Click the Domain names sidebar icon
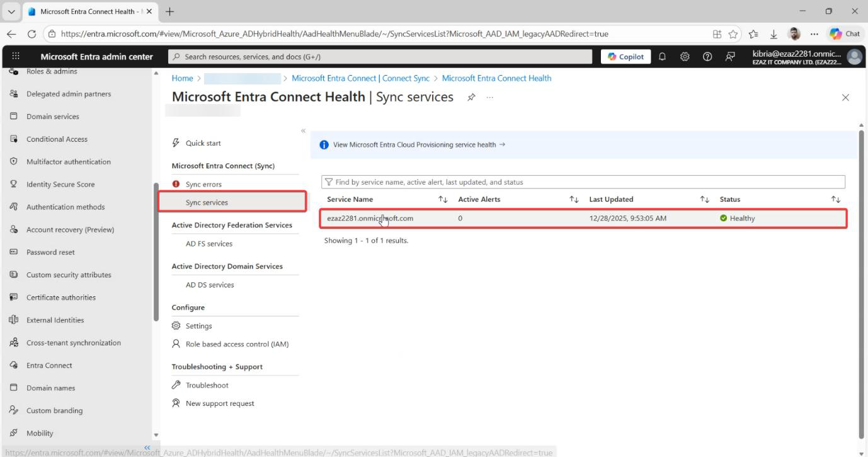 (x=13, y=388)
